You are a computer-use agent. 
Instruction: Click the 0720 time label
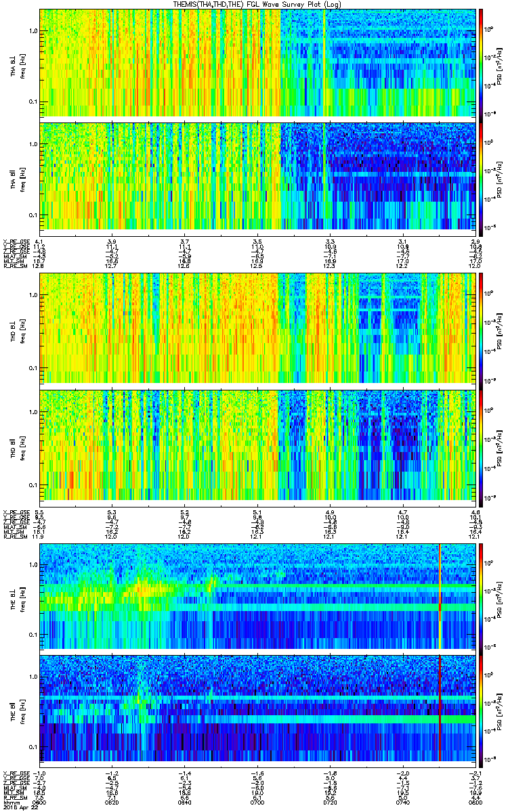coord(331,802)
